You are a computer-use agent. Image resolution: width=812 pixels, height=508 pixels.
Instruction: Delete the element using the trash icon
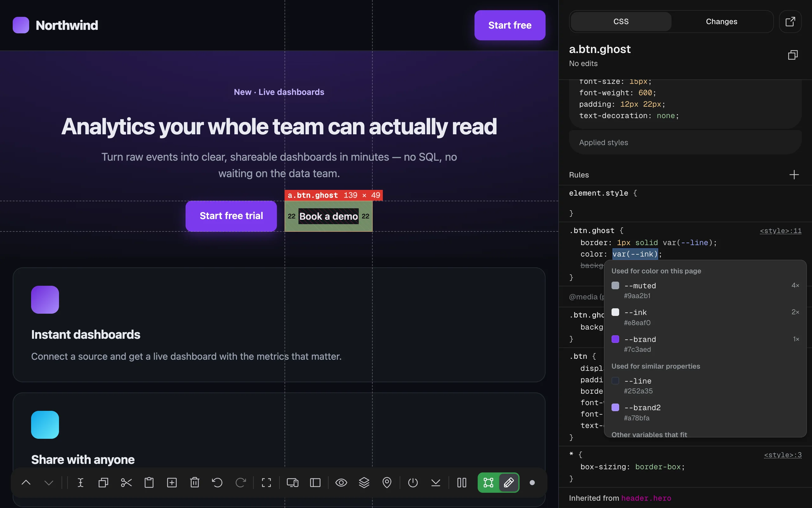pos(195,483)
